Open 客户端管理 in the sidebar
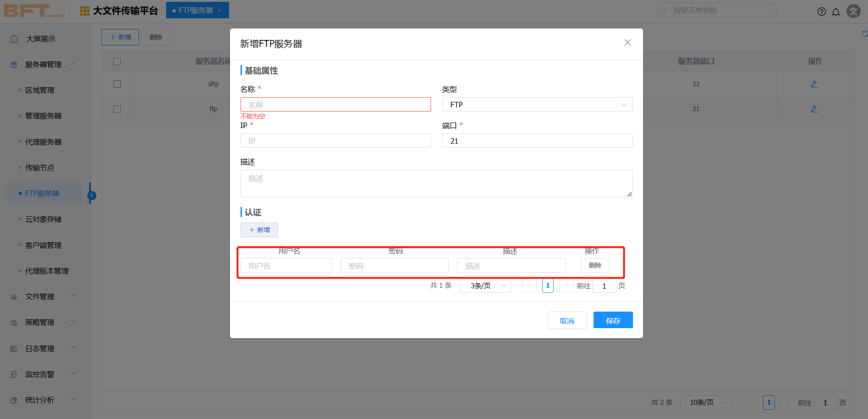Screen dimensions: 868x419 (x=44, y=246)
